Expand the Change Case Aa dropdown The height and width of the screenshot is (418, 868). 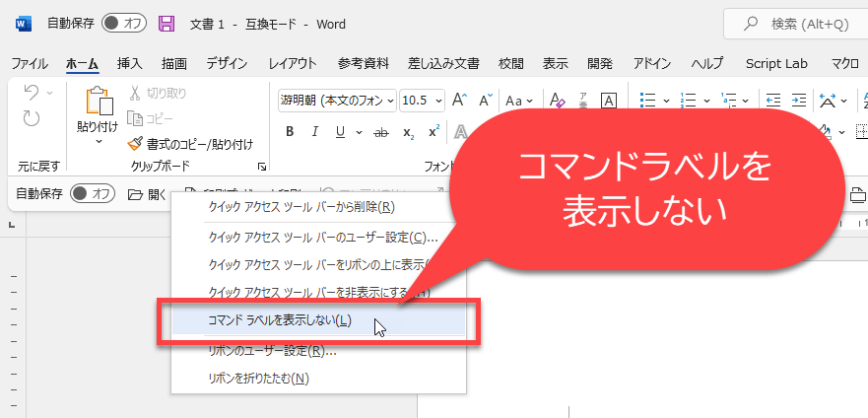[x=518, y=101]
